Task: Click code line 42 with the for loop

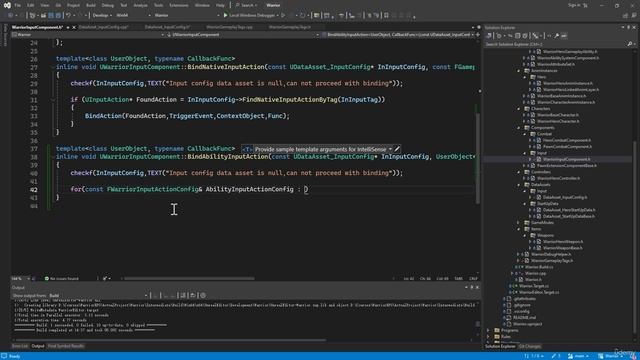Action: pos(189,189)
